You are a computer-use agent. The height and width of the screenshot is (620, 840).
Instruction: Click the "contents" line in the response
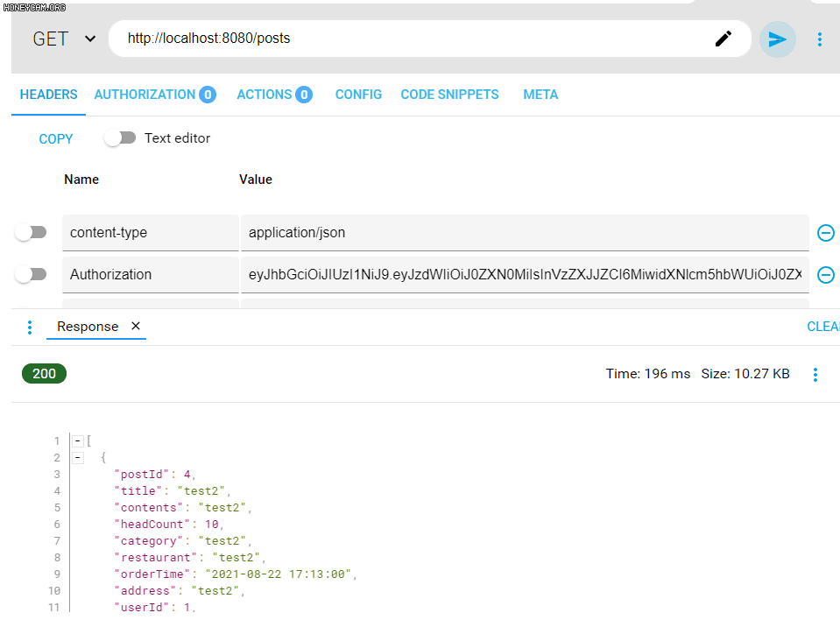[x=183, y=508]
